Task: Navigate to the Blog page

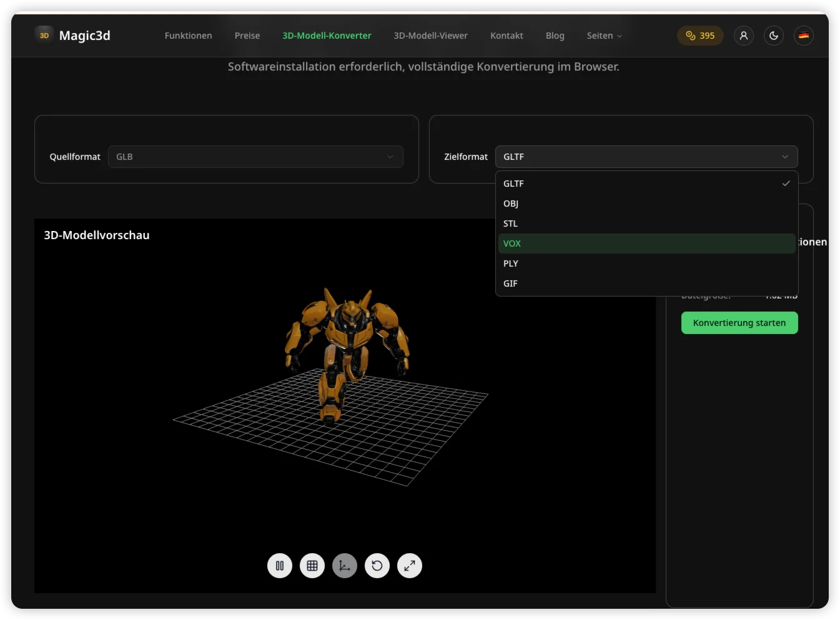Action: (x=555, y=36)
